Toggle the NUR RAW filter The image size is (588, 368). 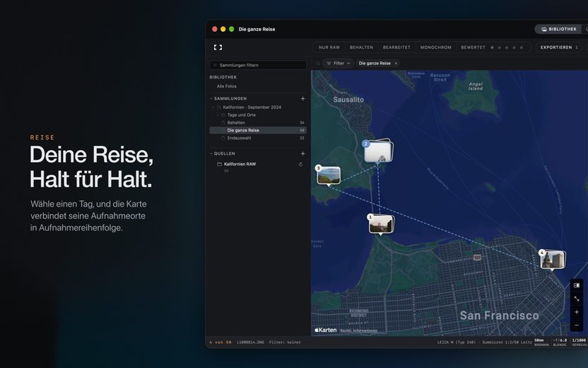tap(329, 47)
